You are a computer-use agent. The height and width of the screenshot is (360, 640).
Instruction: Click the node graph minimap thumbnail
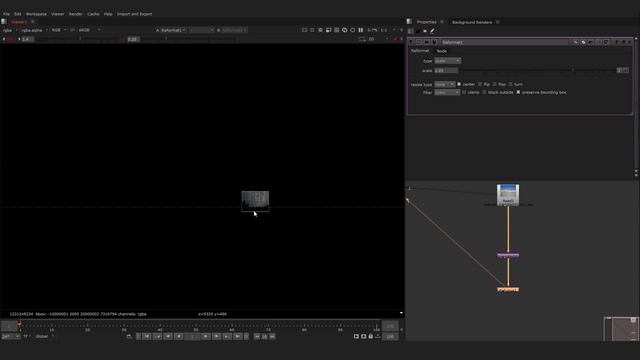point(621,329)
